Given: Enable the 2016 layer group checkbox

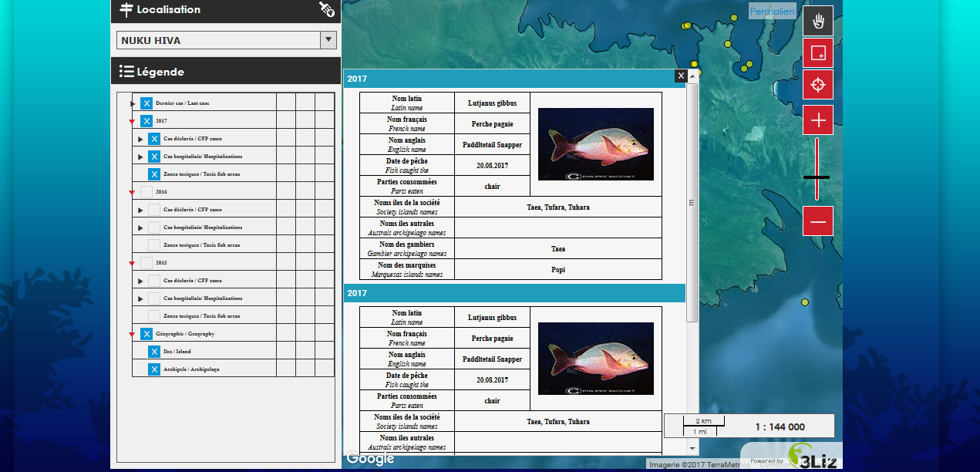Looking at the screenshot, I should (146, 192).
